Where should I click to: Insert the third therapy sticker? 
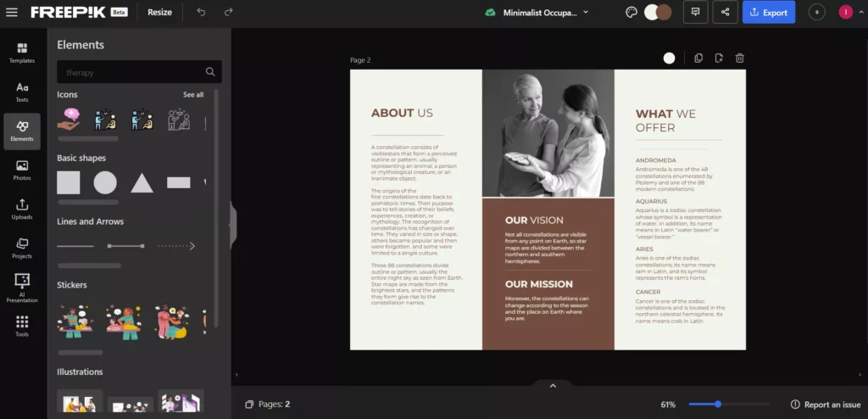point(171,321)
